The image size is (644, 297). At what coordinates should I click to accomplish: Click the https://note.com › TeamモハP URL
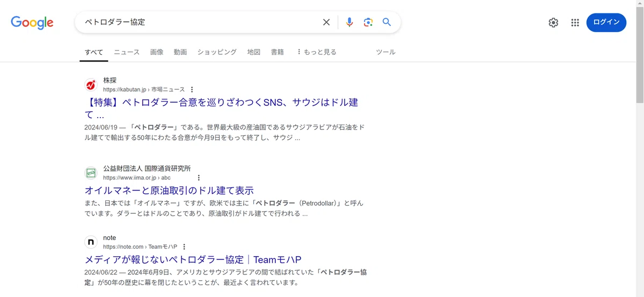click(x=140, y=247)
